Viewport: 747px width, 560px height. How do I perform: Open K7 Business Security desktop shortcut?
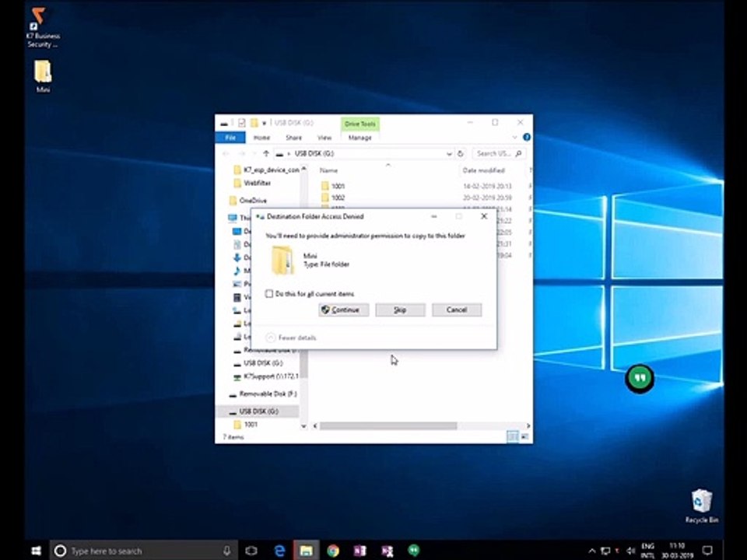point(42,27)
